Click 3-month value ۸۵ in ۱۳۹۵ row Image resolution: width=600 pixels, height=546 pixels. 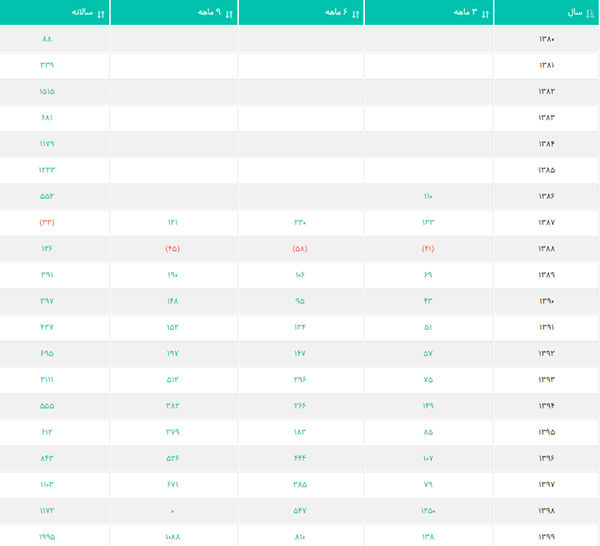click(428, 432)
